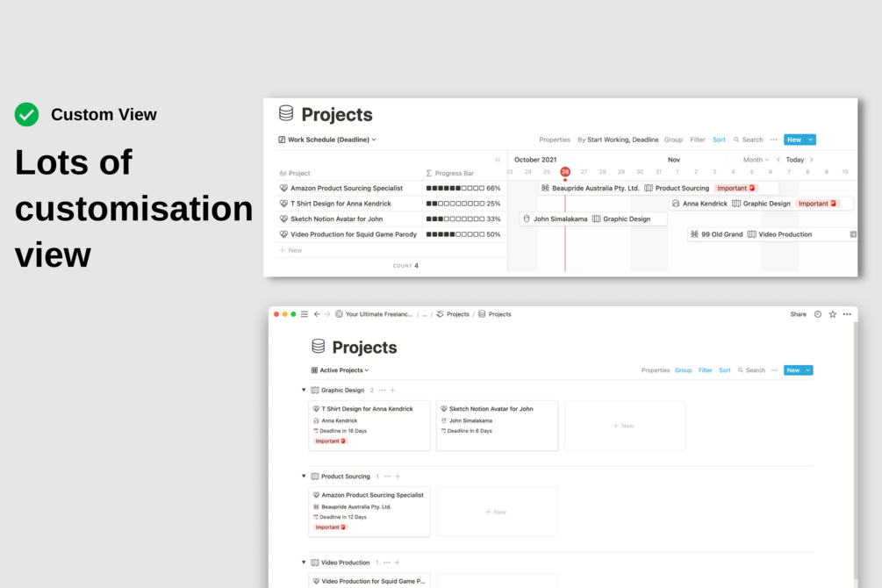The height and width of the screenshot is (588, 882).
Task: Click Important tag on Anna Kendrick bar
Action: [817, 204]
